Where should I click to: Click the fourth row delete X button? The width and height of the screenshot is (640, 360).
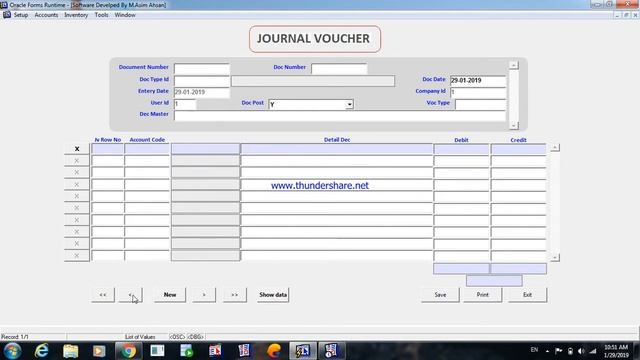(77, 184)
